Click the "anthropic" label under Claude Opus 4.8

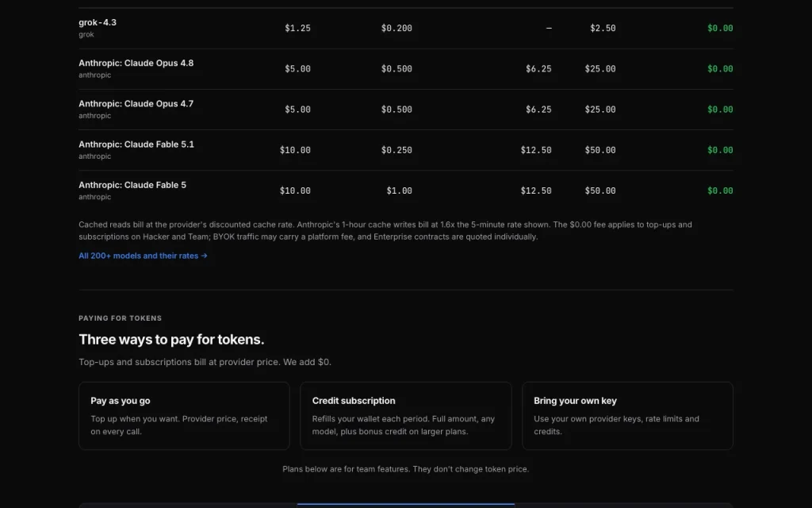coord(95,75)
